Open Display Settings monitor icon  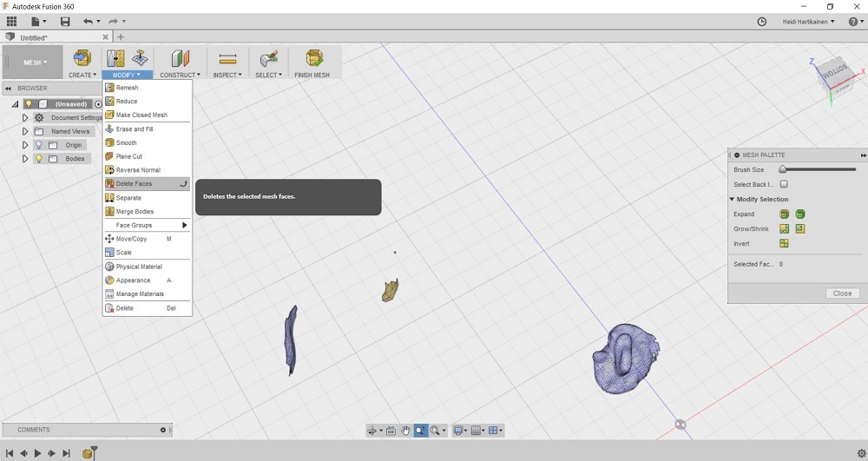pos(457,431)
